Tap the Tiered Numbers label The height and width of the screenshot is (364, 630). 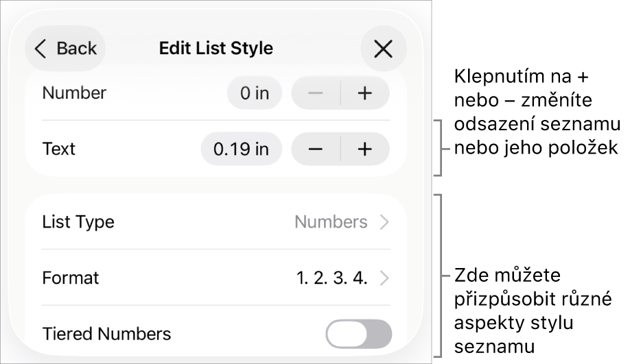click(x=106, y=334)
